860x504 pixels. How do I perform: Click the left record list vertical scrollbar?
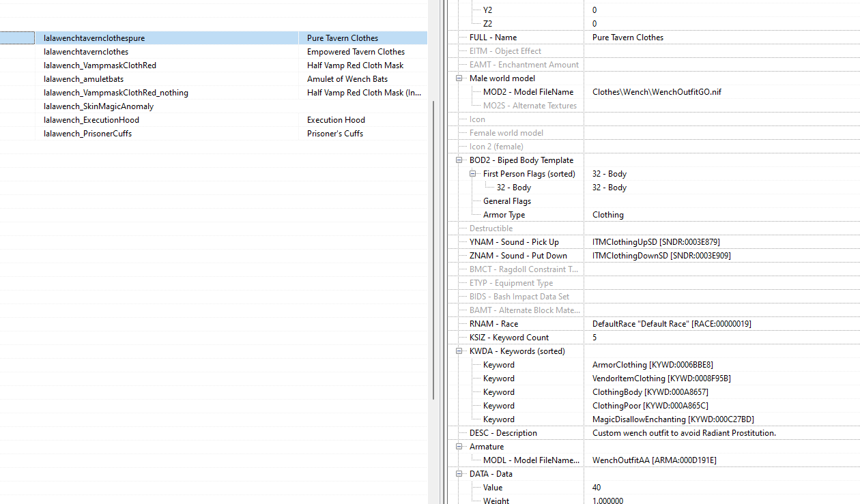tap(433, 250)
